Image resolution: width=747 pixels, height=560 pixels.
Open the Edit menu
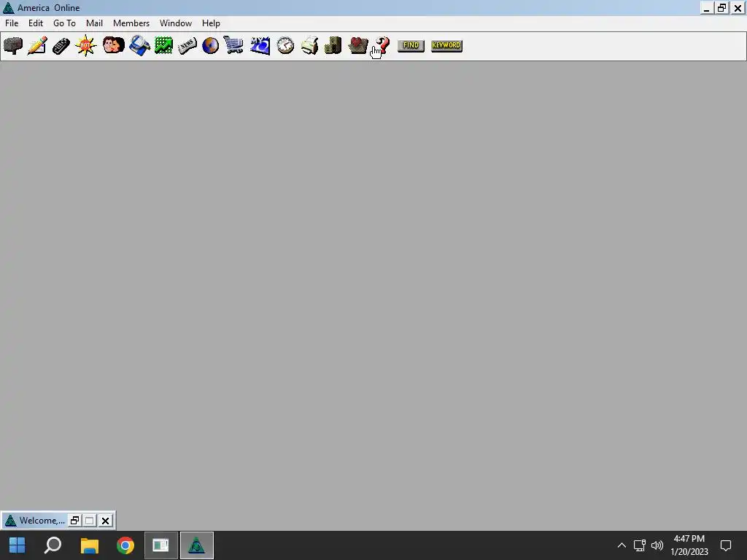(x=36, y=23)
